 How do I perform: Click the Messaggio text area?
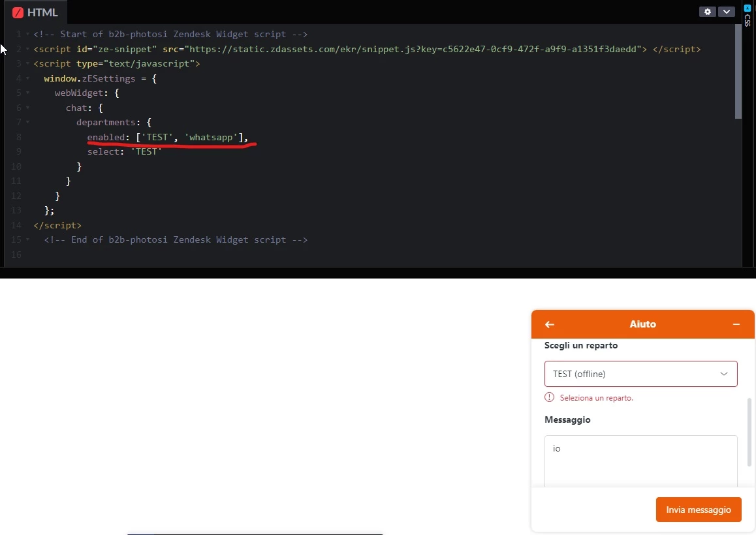(640, 461)
